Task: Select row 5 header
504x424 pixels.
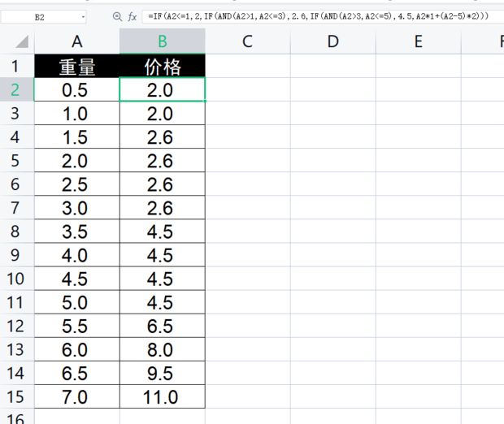Action: pyautogui.click(x=17, y=160)
